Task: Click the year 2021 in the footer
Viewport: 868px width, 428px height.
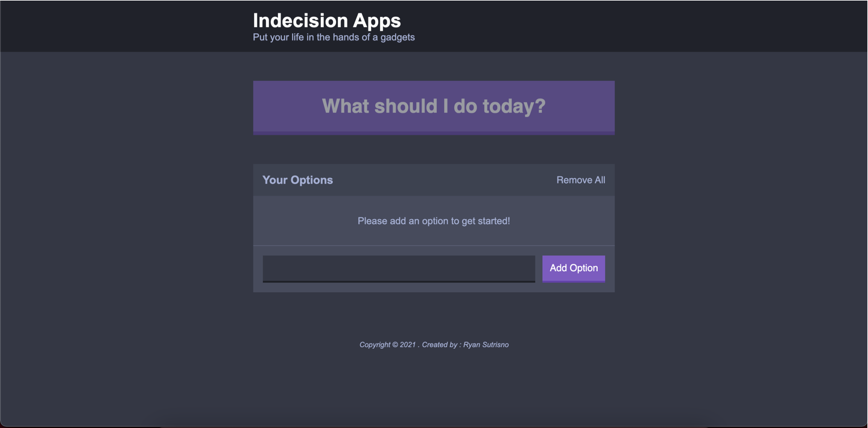Action: point(408,345)
